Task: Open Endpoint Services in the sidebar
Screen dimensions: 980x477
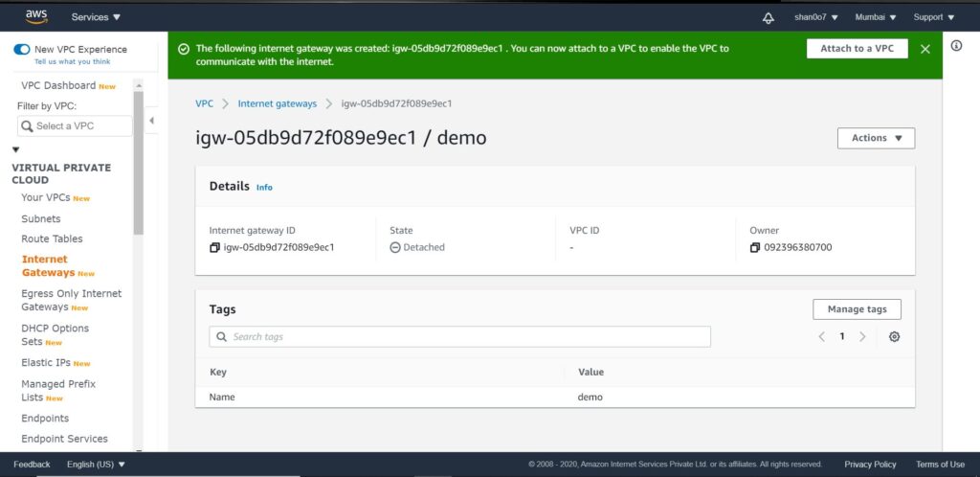Action: (x=64, y=439)
